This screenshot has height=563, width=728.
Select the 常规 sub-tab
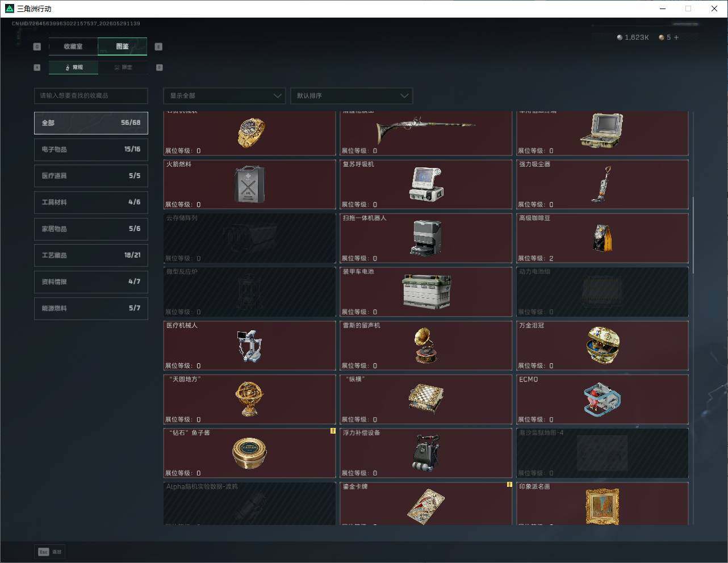[x=74, y=68]
